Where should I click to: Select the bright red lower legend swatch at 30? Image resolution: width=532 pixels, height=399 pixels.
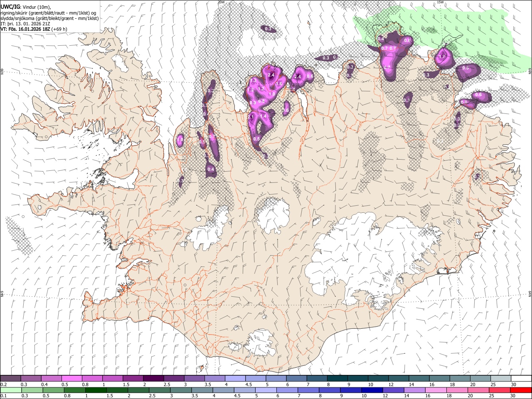click(521, 390)
